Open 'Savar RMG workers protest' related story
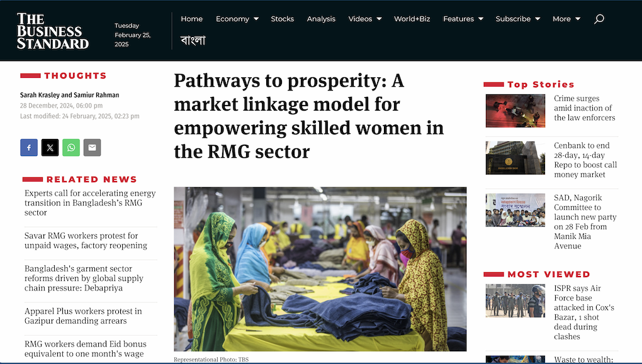The image size is (642, 364). click(86, 241)
